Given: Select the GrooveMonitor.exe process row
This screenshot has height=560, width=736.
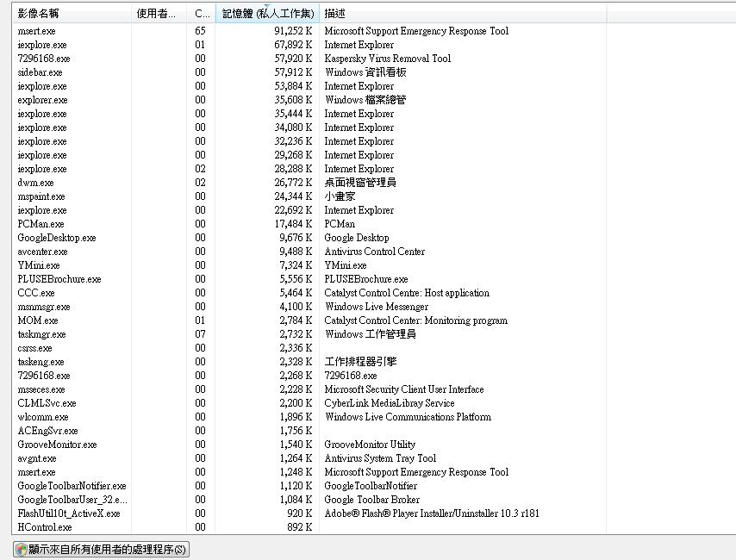Looking at the screenshot, I should (x=309, y=444).
